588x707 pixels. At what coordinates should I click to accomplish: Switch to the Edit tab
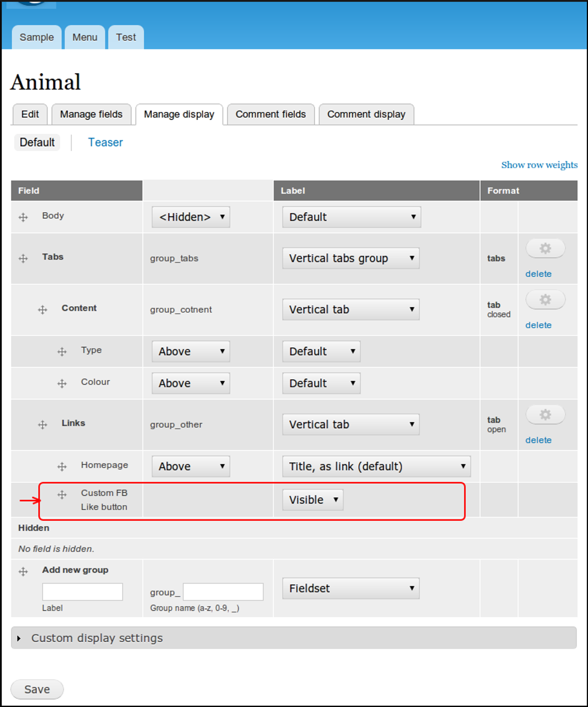click(x=30, y=114)
